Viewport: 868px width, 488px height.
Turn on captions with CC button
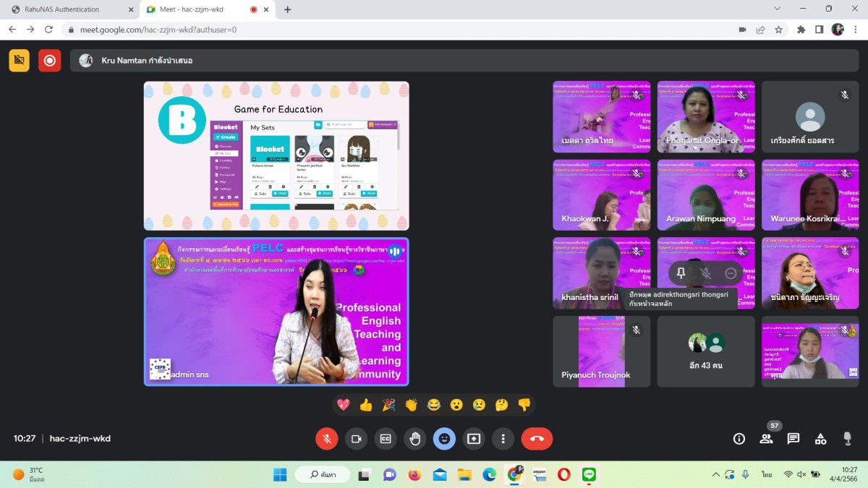[x=386, y=438]
